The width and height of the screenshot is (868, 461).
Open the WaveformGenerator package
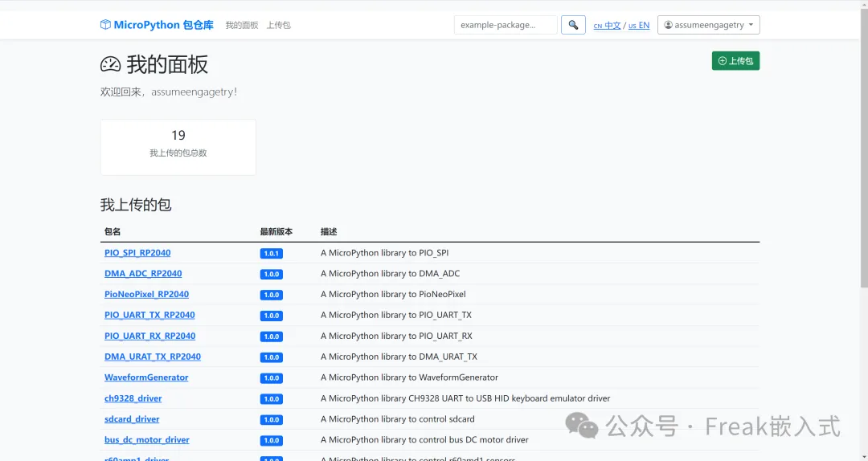pos(146,377)
